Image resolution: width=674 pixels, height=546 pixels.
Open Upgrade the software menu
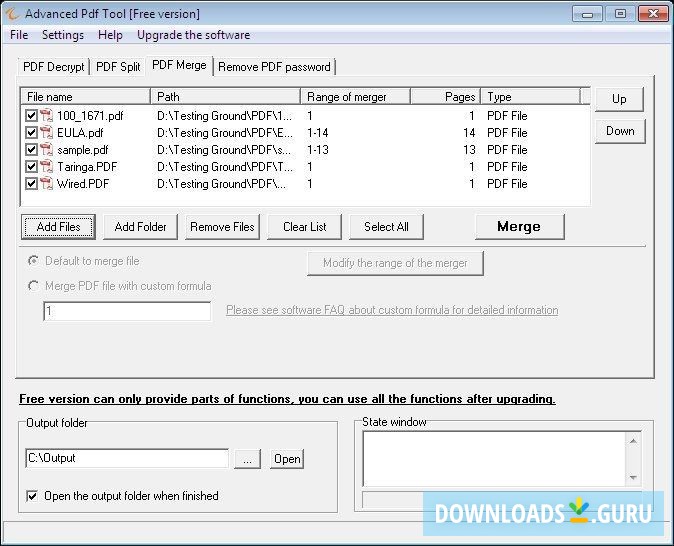tap(193, 35)
